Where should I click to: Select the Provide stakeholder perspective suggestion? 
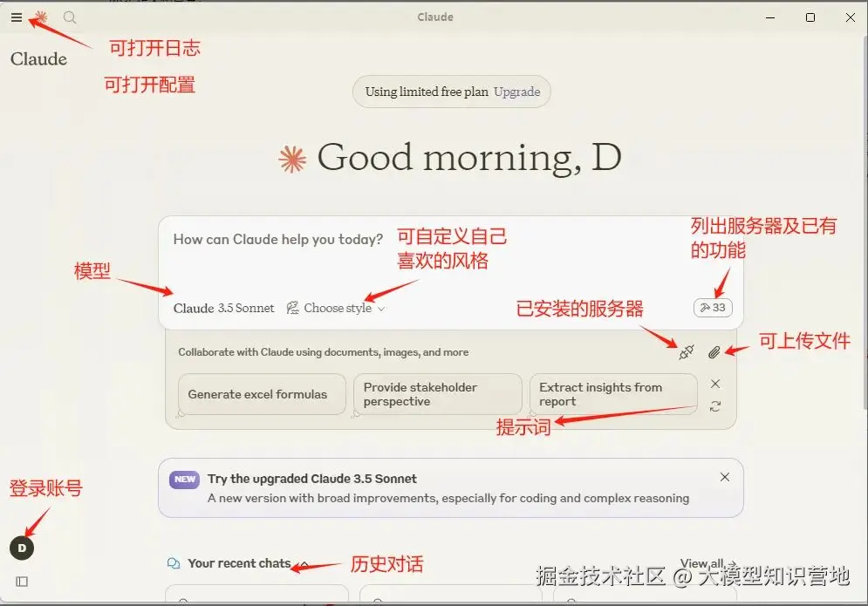(437, 394)
